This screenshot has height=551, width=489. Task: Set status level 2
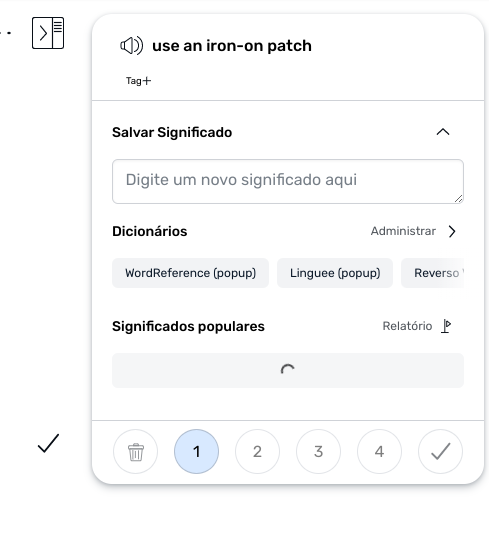pyautogui.click(x=257, y=452)
